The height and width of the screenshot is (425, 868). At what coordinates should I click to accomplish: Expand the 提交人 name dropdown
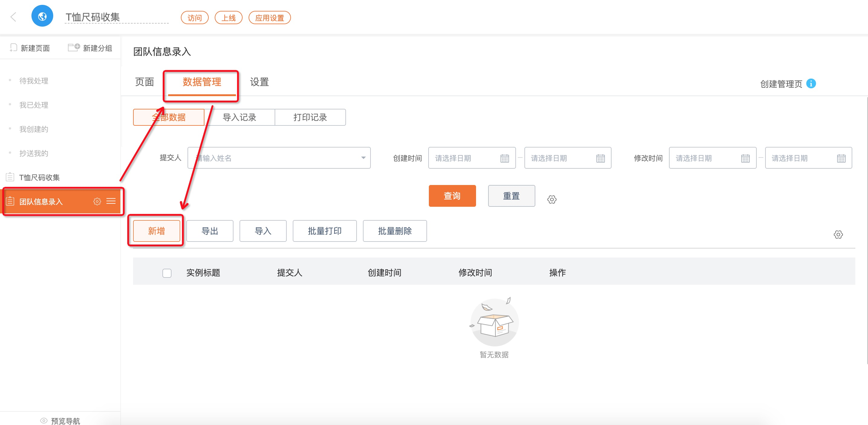[363, 158]
